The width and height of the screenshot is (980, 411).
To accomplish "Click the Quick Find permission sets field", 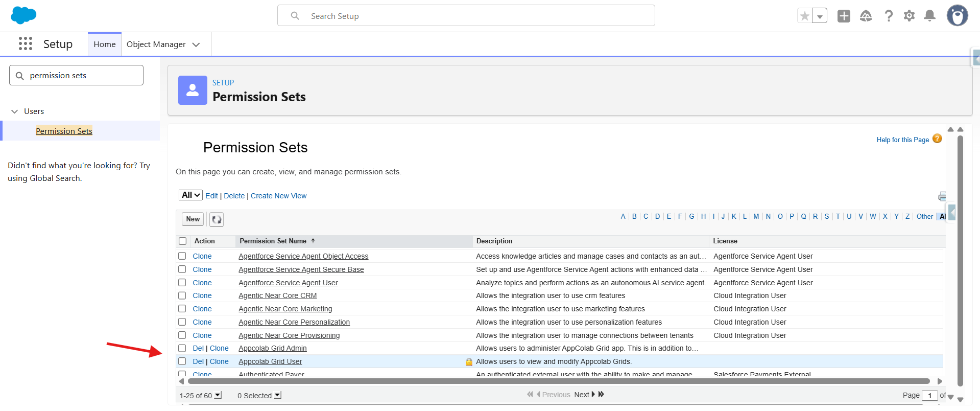I will click(x=77, y=76).
